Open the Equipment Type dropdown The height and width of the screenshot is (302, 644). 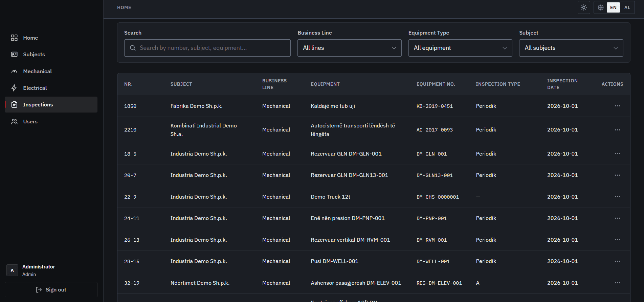(460, 48)
